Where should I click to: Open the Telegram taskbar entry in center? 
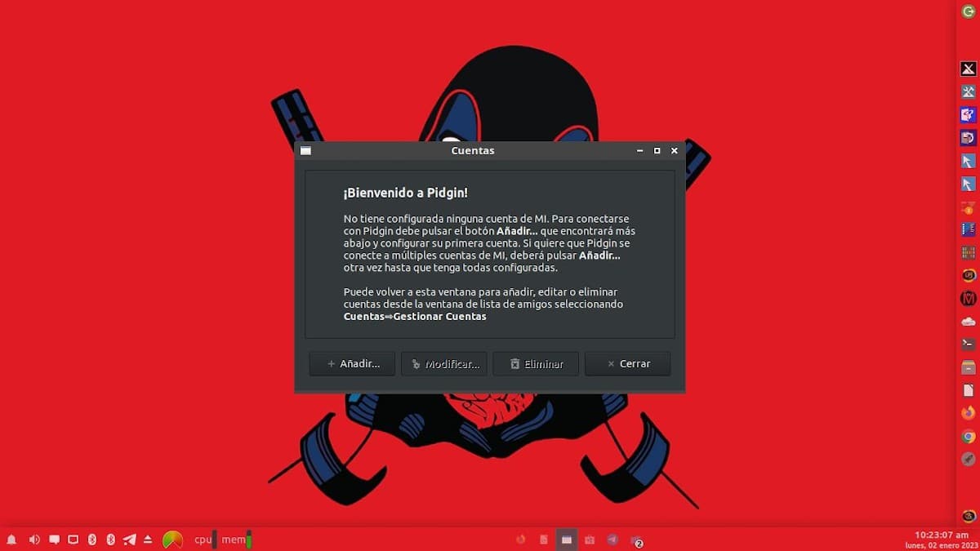(612, 540)
